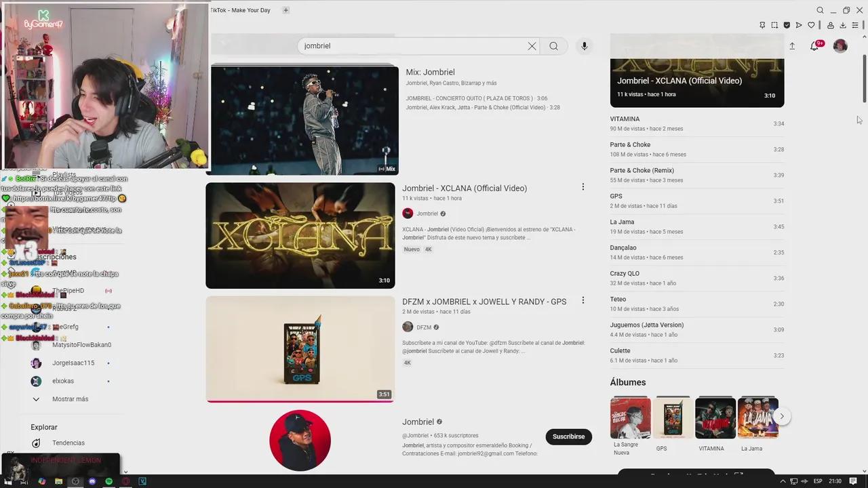Open browser tab search magnifier icon
This screenshot has width=868, height=488.
pyautogui.click(x=820, y=10)
